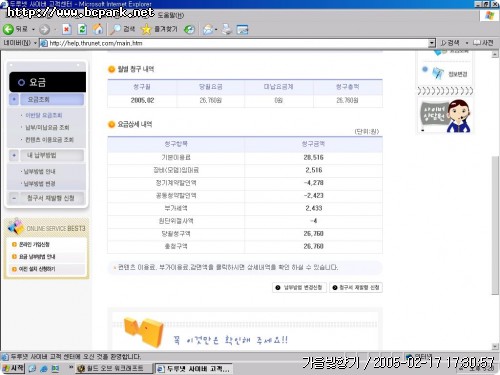This screenshot has width=500, height=375.
Task: Toggle the plus icon beside 요금조회
Action: click(14, 99)
